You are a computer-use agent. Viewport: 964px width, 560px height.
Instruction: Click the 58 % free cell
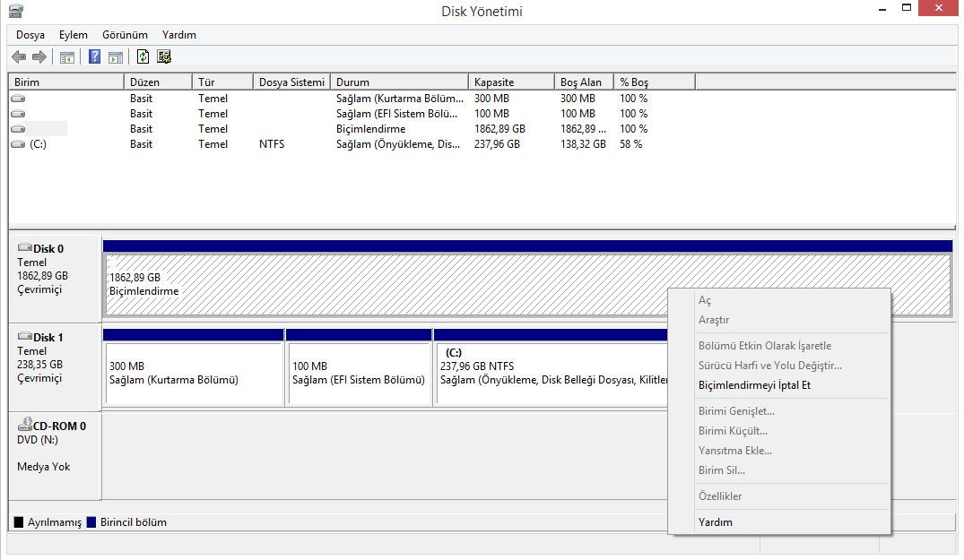tap(630, 144)
